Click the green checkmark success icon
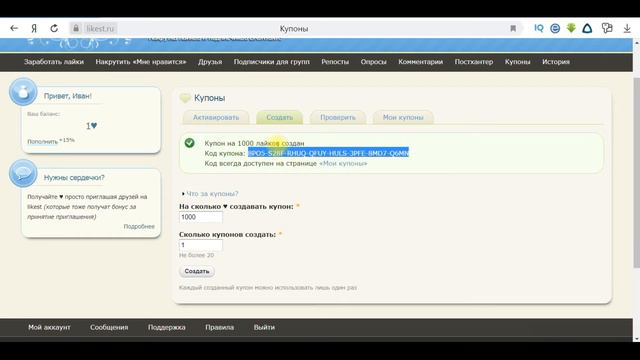Screen dimensions: 640x360 [x=189, y=142]
